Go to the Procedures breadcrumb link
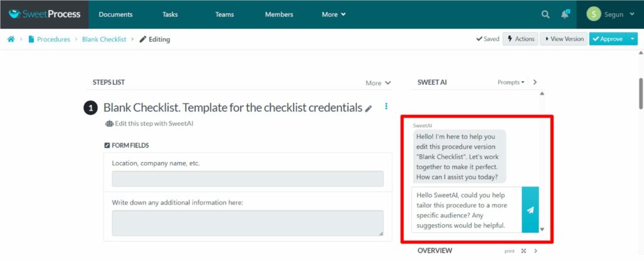This screenshot has height=260, width=644. (x=53, y=40)
